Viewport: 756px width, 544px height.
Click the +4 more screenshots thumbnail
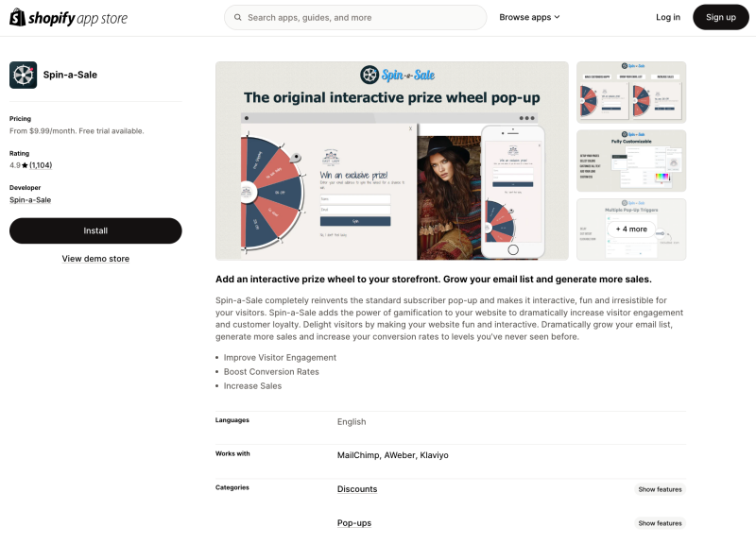point(631,229)
